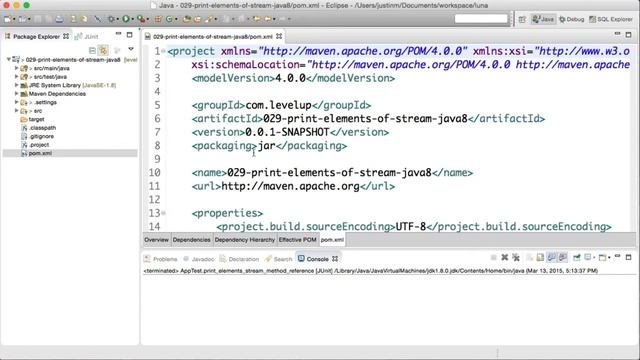640x360 pixels.
Task: Switch to the JUnit view tab
Action: click(87, 36)
